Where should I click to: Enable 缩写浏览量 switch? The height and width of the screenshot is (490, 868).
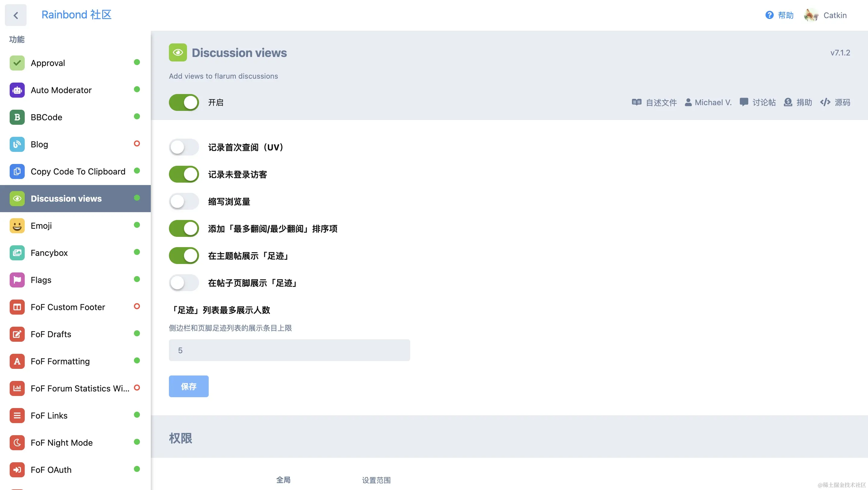184,201
